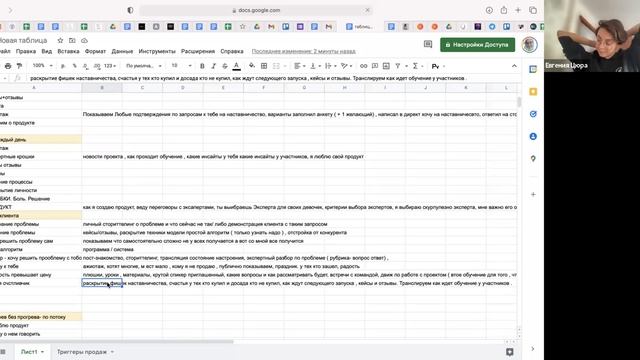Screen dimensions: 640x360
Task: Apply percent format to the cell
Action: 74,66
